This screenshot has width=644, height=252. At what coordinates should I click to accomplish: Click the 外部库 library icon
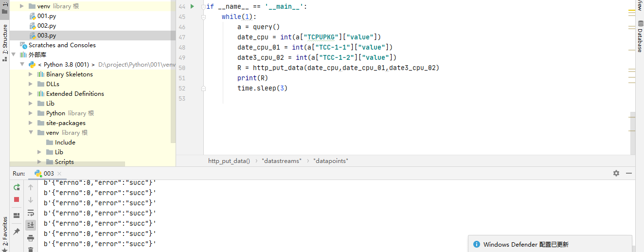click(23, 55)
